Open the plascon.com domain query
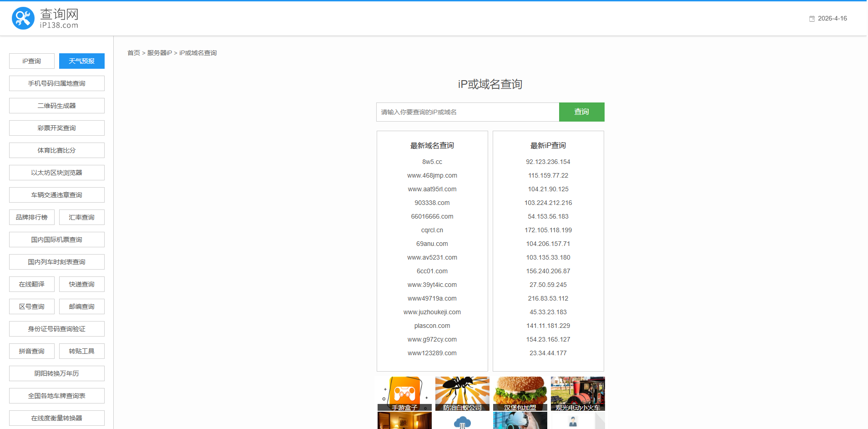This screenshot has width=868, height=429. (432, 326)
